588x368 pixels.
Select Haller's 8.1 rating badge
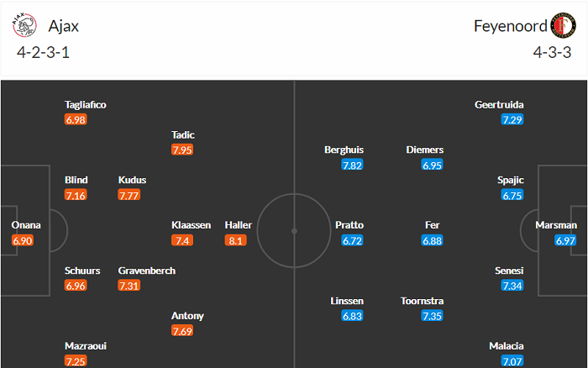click(235, 240)
